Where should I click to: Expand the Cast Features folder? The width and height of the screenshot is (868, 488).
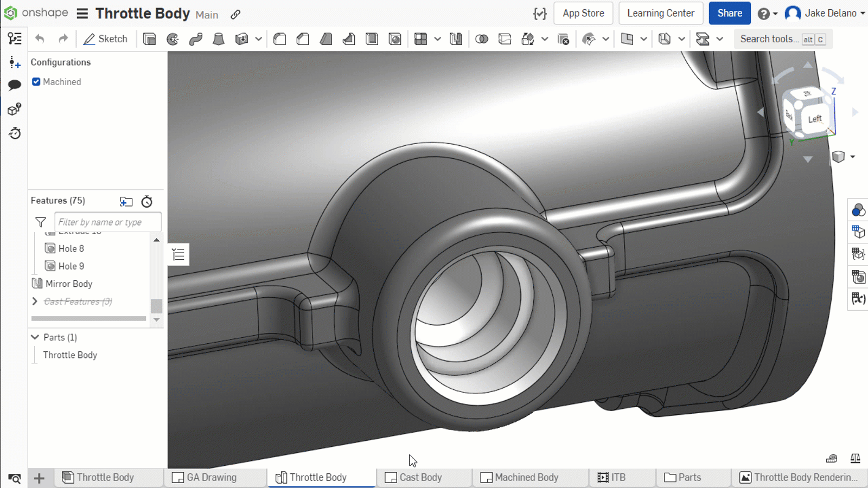[x=35, y=301]
